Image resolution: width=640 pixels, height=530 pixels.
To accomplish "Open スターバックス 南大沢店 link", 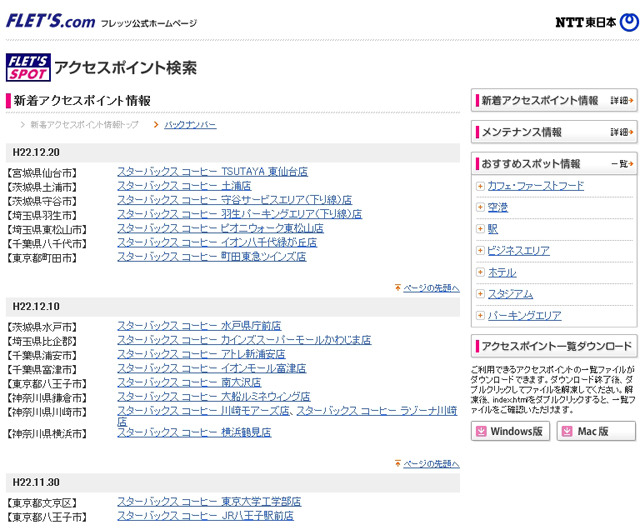I will point(189,382).
